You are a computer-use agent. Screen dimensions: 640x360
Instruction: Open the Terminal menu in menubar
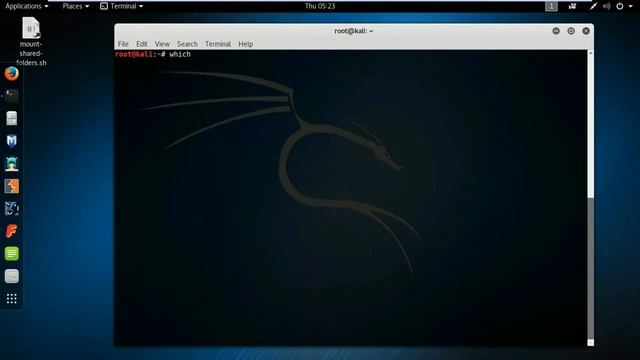[x=218, y=44]
